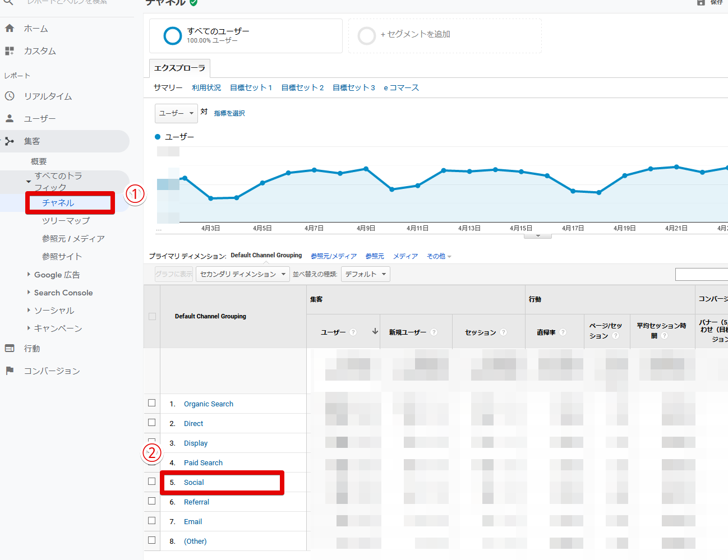Viewport: 728px width, 560px height.
Task: Tick the checkbox for Direct row
Action: [151, 423]
